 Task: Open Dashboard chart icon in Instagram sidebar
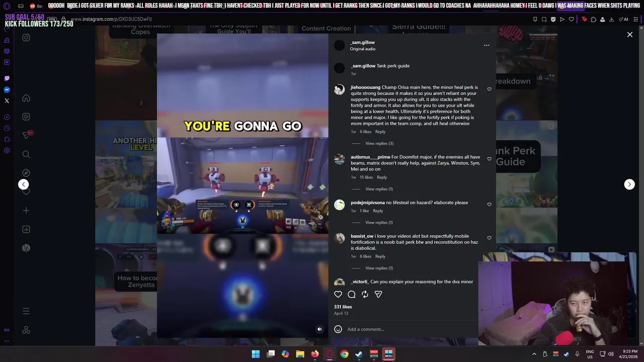26,229
